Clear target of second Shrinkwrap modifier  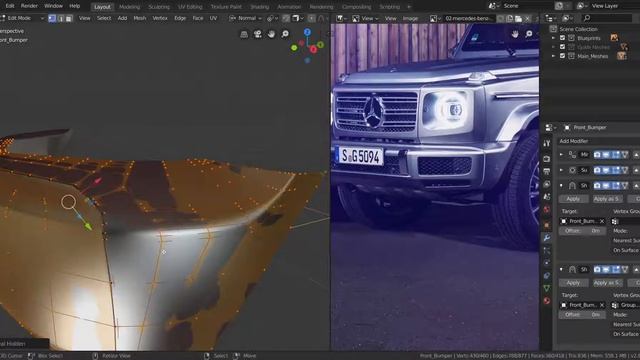coord(602,305)
